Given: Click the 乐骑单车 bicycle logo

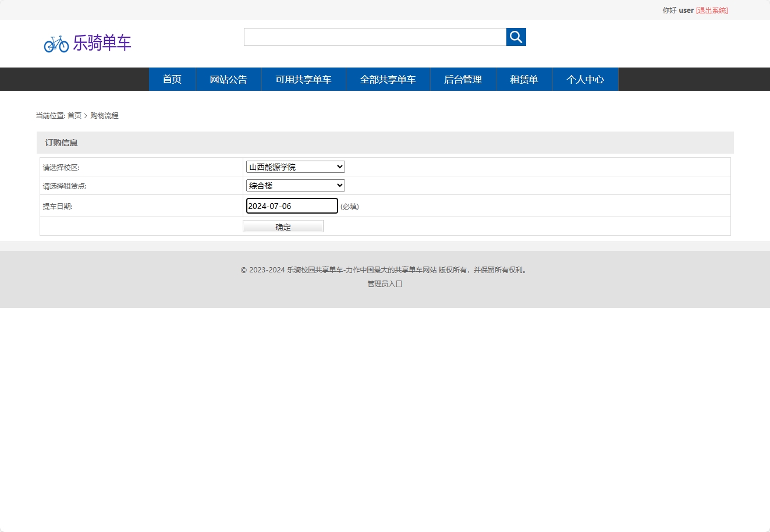Looking at the screenshot, I should 87,43.
